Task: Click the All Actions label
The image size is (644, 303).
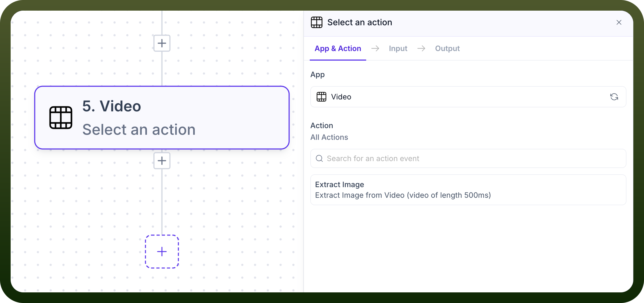Action: 329,137
